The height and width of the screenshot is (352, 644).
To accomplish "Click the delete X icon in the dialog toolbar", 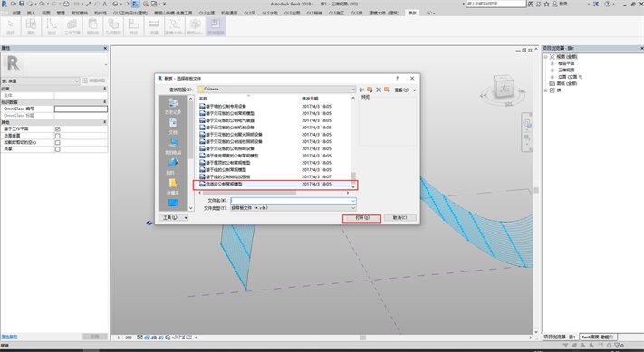I will (379, 90).
